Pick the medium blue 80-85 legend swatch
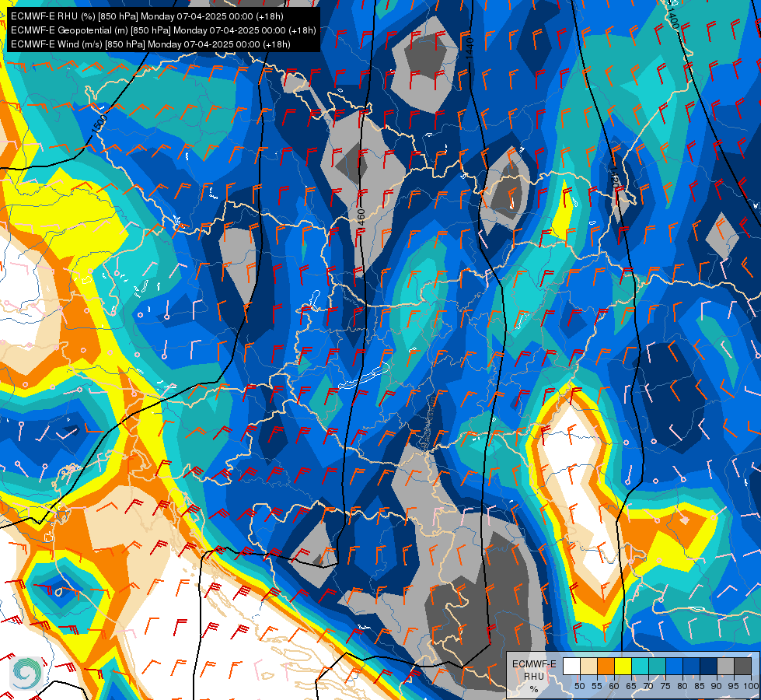The width and height of the screenshot is (761, 700). point(692,666)
